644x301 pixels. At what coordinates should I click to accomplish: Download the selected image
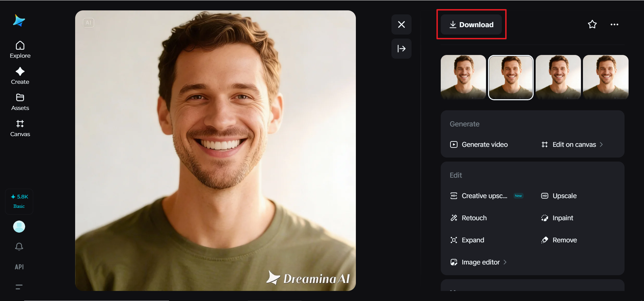click(471, 24)
